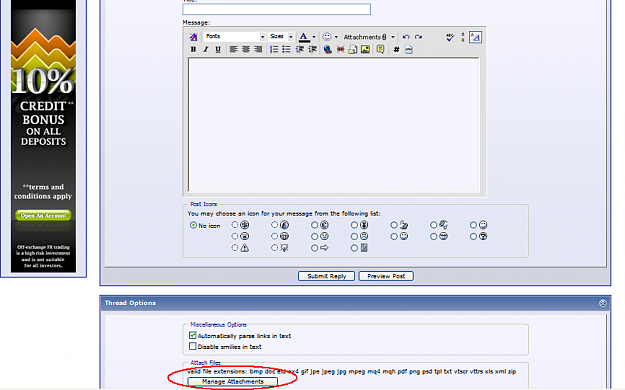This screenshot has height=390, width=625.
Task: Wrap selection in code tags (# icon)
Action: (396, 49)
